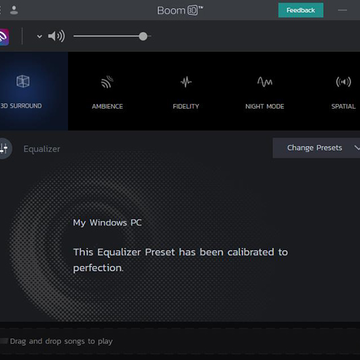This screenshot has width=360, height=360.
Task: Click the Night Mode wave icon
Action: (x=265, y=82)
